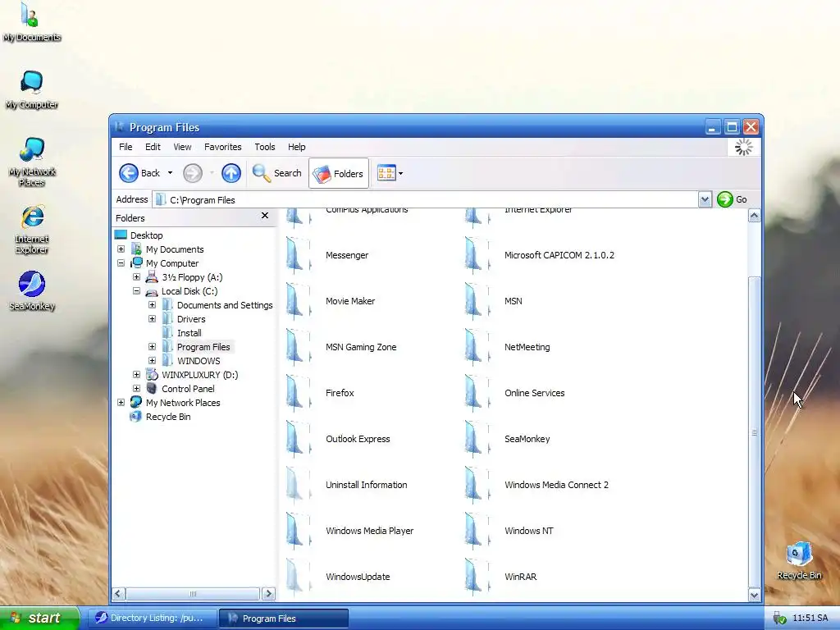Open the File menu
840x630 pixels.
pyautogui.click(x=126, y=147)
